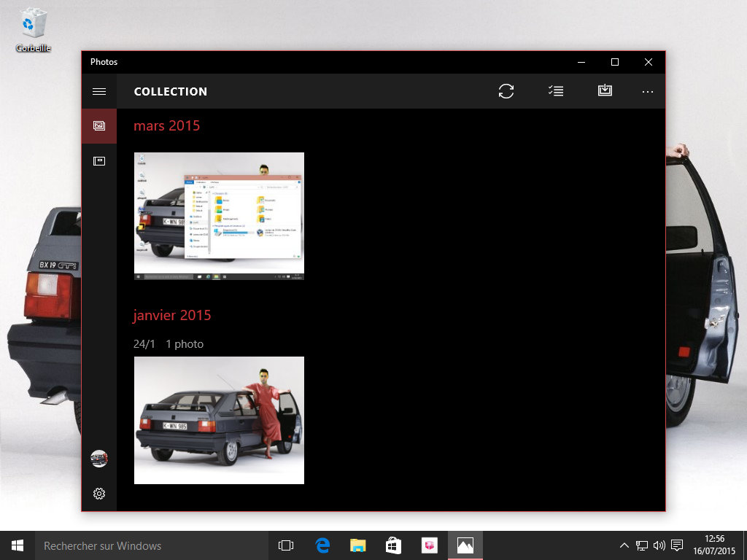
Task: Click the Import photos icon
Action: (x=605, y=91)
